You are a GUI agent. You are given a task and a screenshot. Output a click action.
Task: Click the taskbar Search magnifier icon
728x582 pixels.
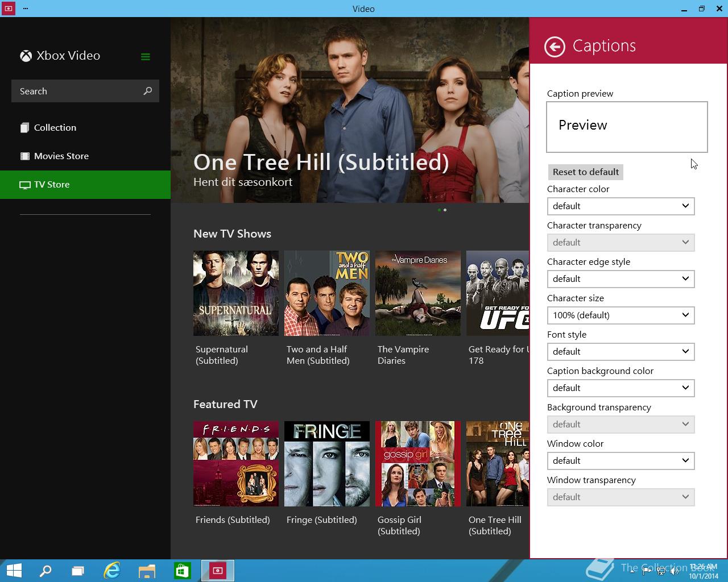45,570
